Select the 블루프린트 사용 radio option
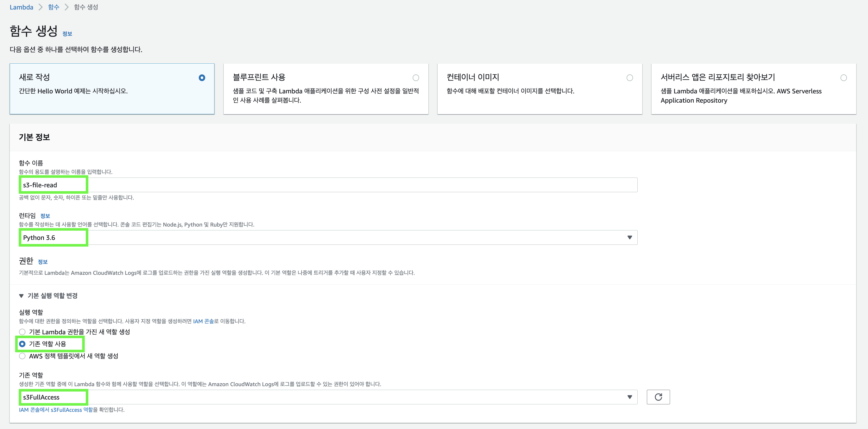The height and width of the screenshot is (429, 868). (416, 78)
